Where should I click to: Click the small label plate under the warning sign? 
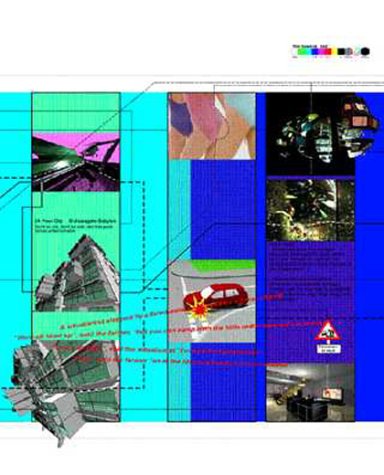[x=328, y=349]
